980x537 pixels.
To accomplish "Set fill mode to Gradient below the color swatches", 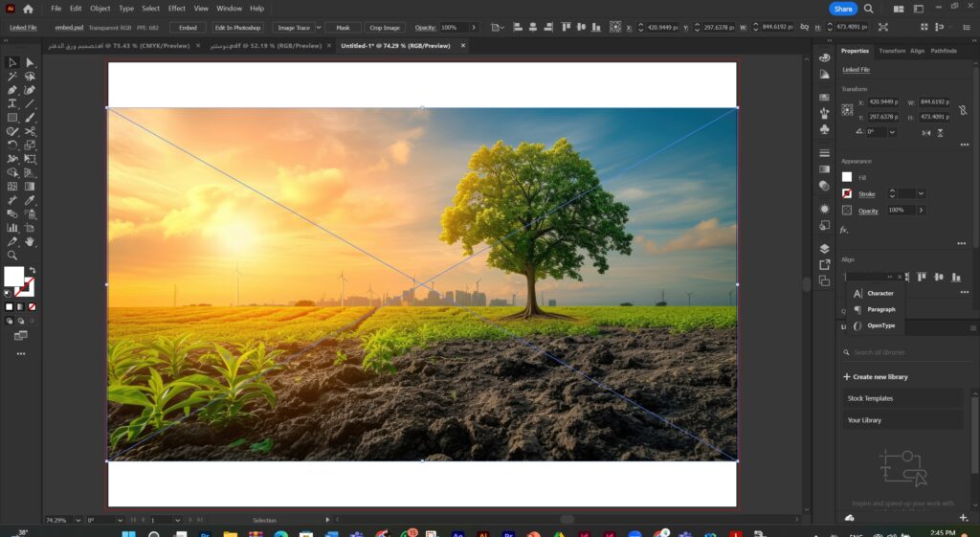I will [21, 307].
